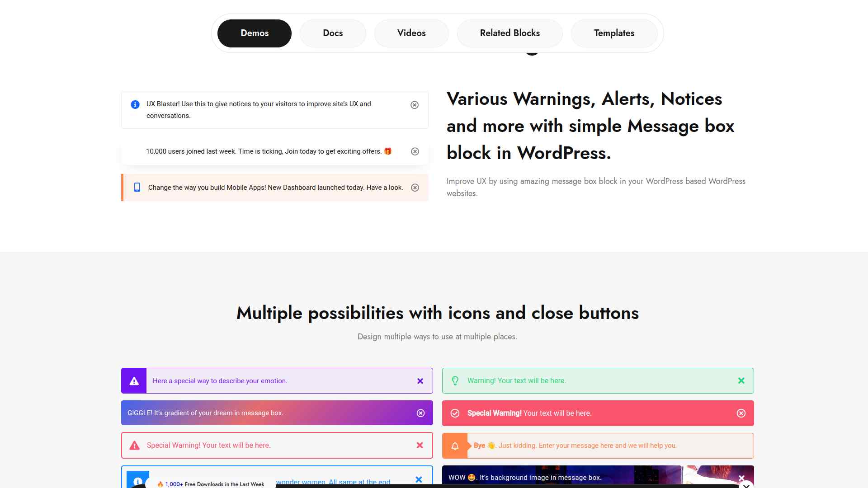Switch to the Docs tab
Viewport: 868px width, 488px height.
coord(333,33)
